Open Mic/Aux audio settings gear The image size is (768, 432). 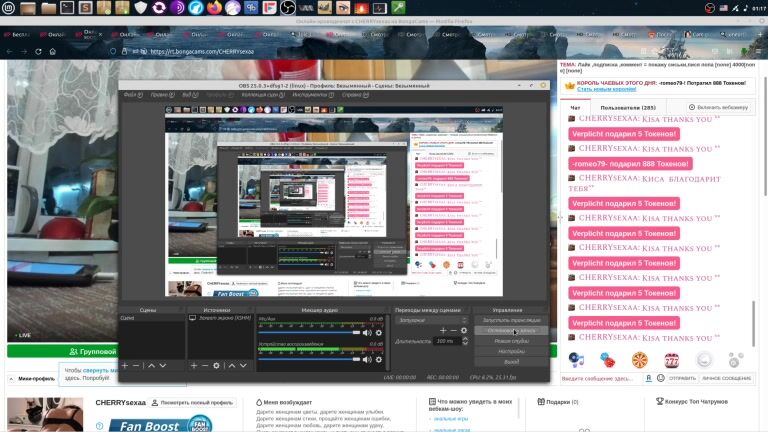(x=378, y=332)
